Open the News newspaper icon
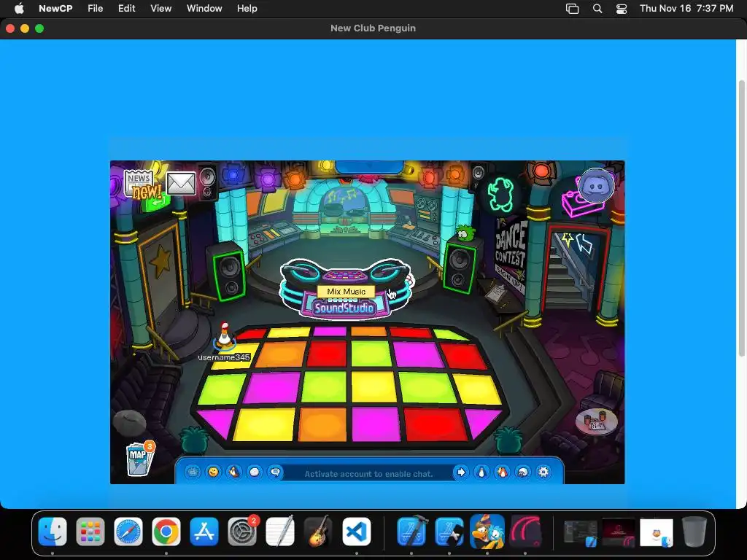The width and height of the screenshot is (747, 560). [141, 185]
